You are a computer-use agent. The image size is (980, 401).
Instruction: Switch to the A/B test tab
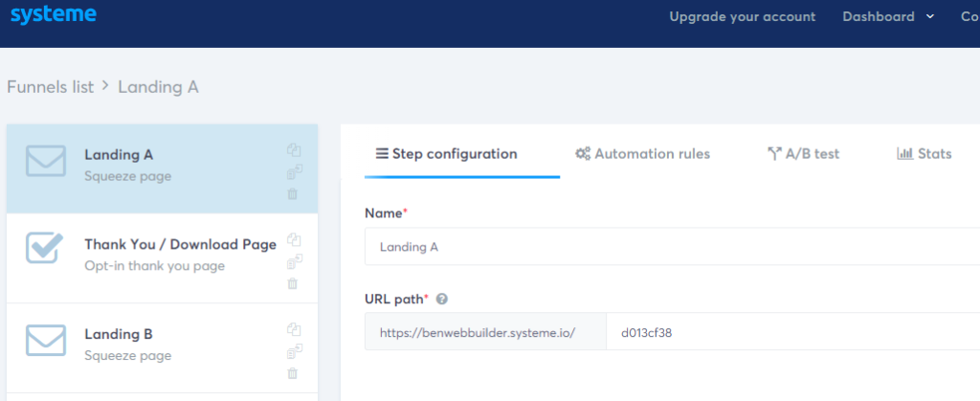[x=803, y=154]
